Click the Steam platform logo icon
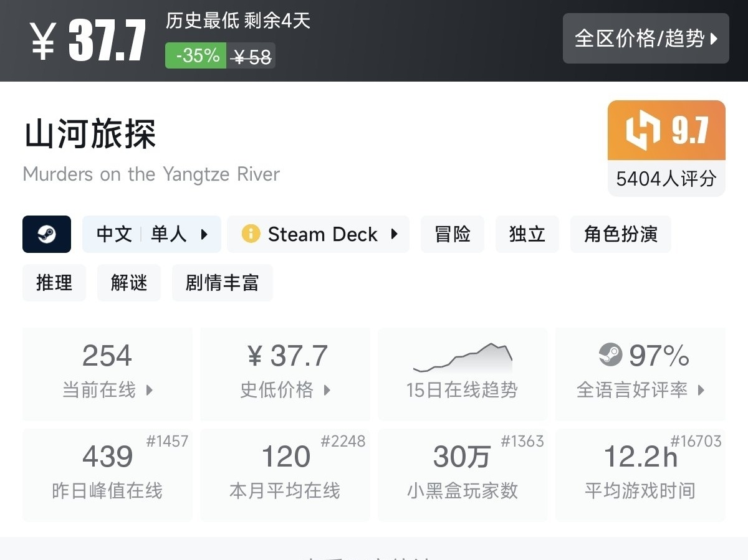 [47, 234]
